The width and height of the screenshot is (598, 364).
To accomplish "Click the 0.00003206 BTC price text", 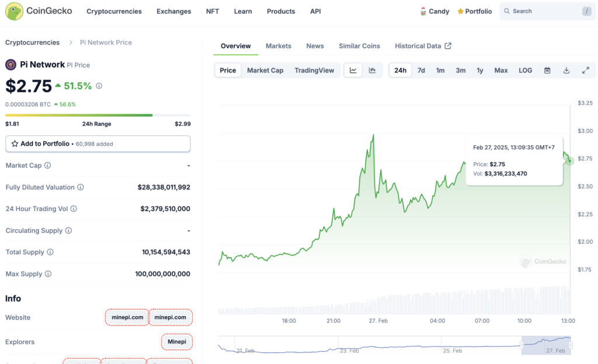I will [x=28, y=104].
